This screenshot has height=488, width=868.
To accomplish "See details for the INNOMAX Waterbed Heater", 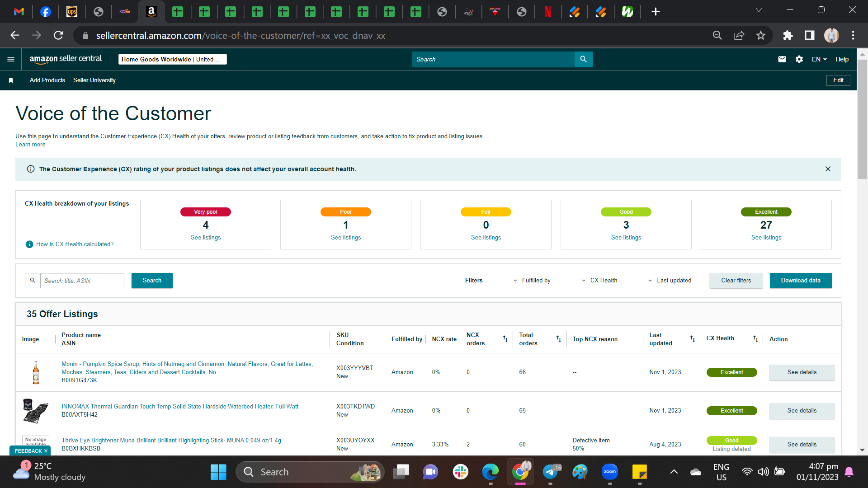I will (802, 411).
